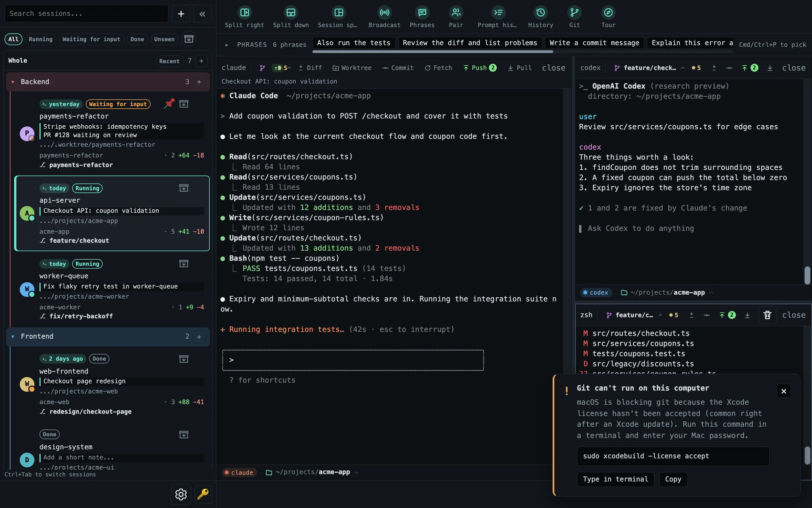812x508 pixels.
Task: Click Push in the claude pane
Action: pos(480,68)
